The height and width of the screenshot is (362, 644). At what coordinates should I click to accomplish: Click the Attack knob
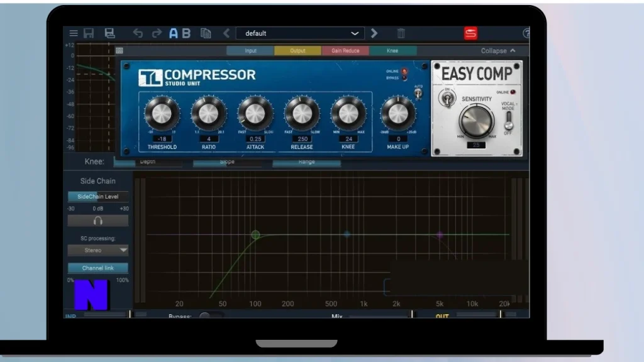[x=255, y=113]
